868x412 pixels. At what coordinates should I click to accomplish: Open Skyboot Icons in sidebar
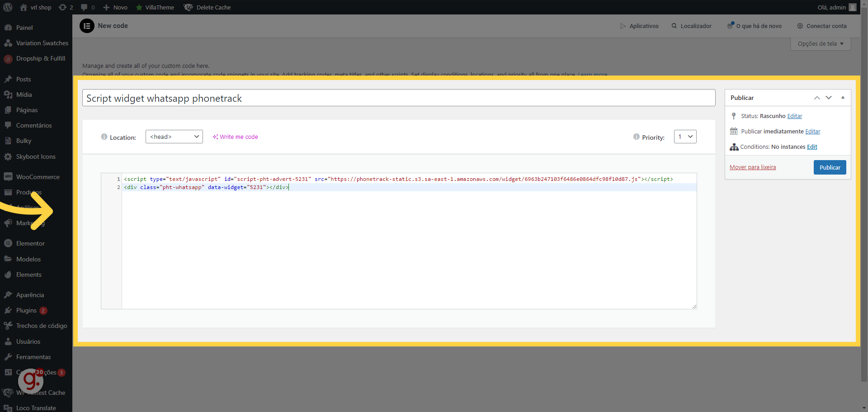coord(36,156)
